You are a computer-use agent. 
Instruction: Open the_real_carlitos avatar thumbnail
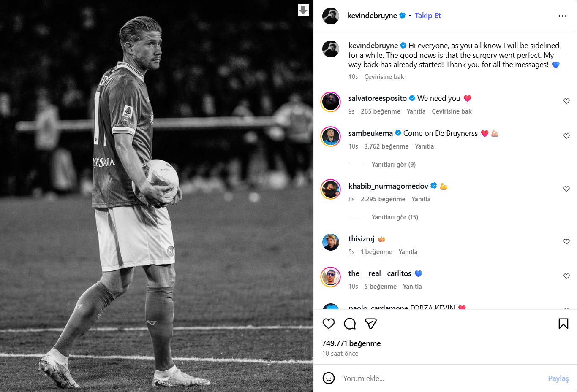(x=331, y=277)
